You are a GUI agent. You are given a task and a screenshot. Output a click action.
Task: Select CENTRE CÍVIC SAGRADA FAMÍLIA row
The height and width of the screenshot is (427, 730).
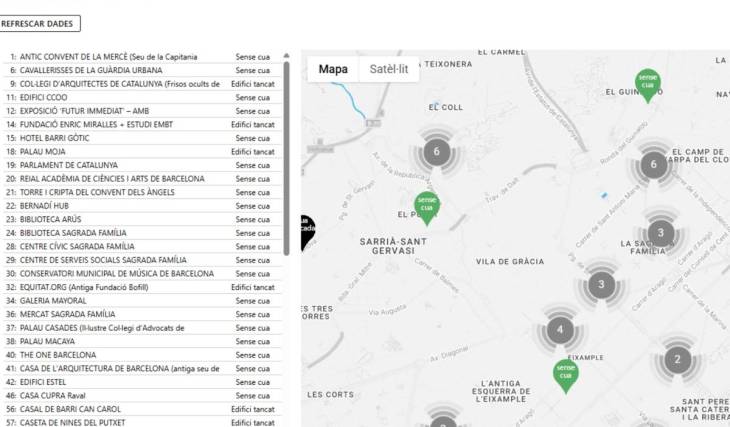142,246
